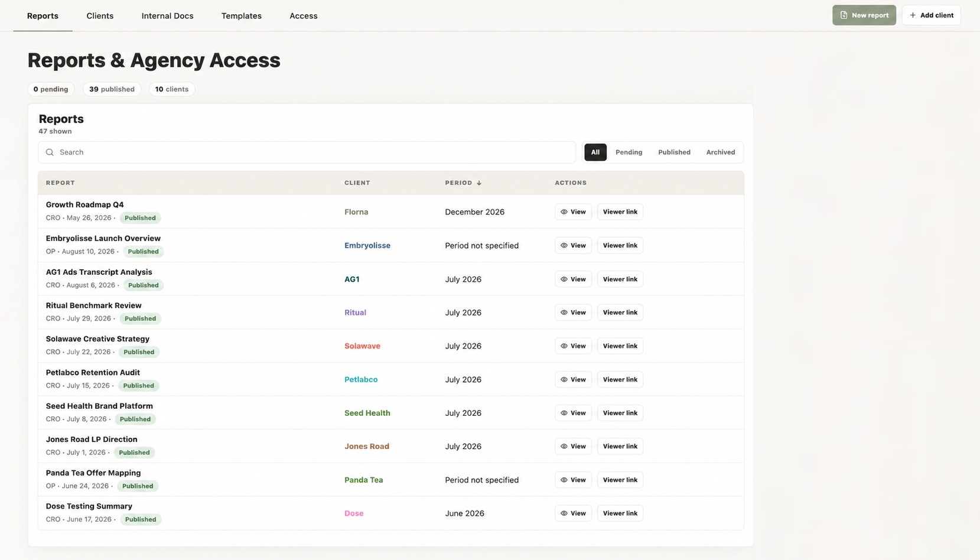The height and width of the screenshot is (560, 980).
Task: Open the AG1 client link
Action: [x=352, y=279]
